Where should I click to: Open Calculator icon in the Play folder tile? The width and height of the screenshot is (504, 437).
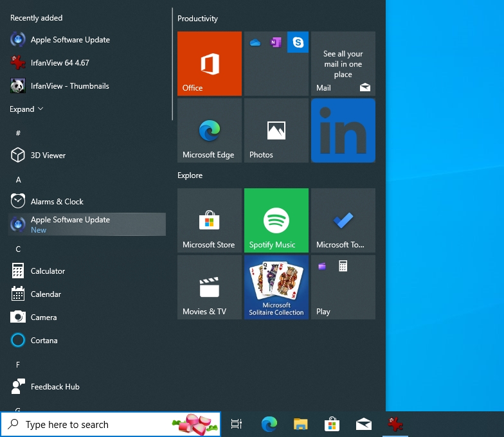(343, 266)
